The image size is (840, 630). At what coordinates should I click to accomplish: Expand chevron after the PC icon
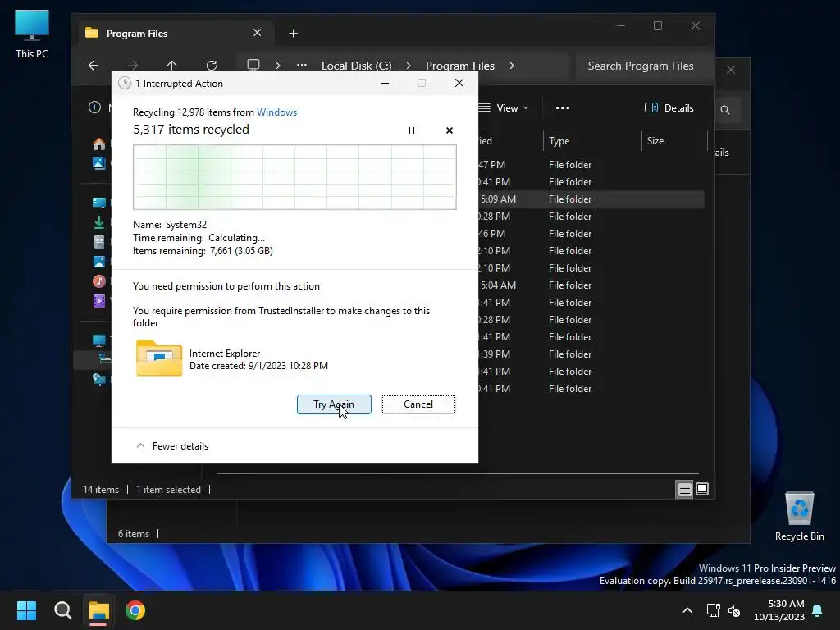(x=278, y=66)
